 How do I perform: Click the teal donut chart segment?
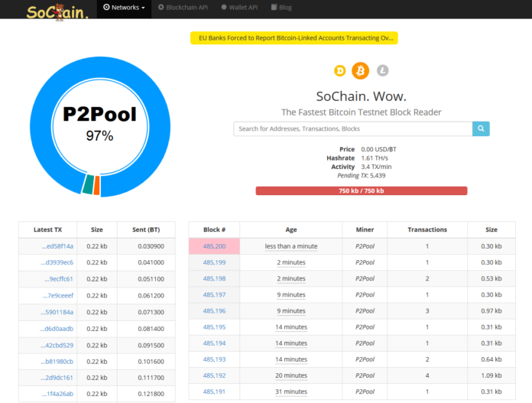[88, 184]
